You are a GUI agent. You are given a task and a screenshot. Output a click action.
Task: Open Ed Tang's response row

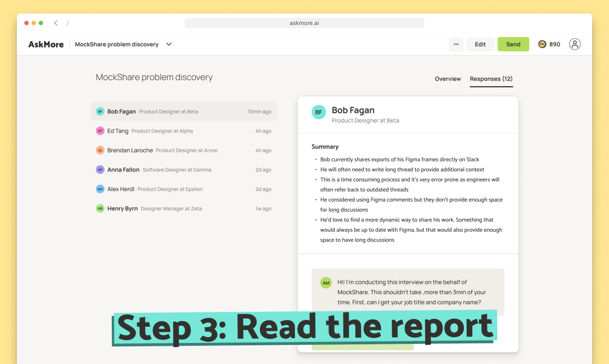[x=184, y=131]
